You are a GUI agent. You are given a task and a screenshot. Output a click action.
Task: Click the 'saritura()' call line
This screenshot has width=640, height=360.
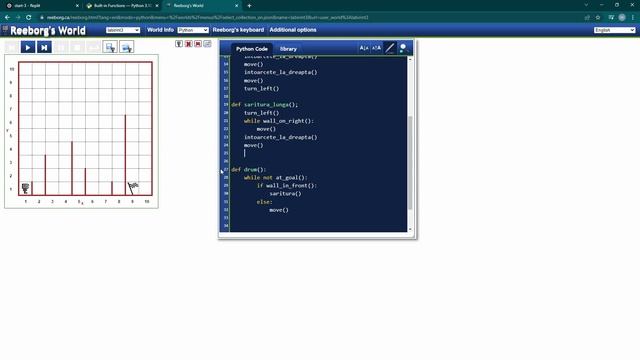(x=285, y=193)
